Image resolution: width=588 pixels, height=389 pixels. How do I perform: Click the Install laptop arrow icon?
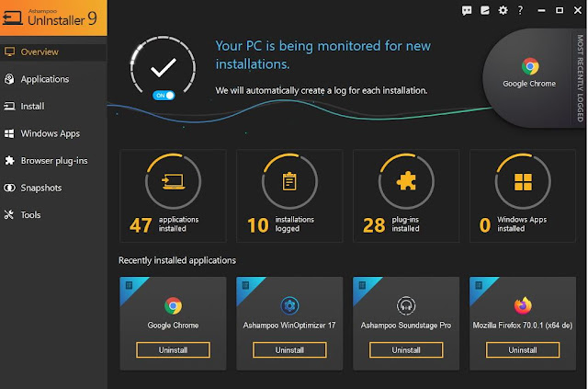tap(9, 107)
